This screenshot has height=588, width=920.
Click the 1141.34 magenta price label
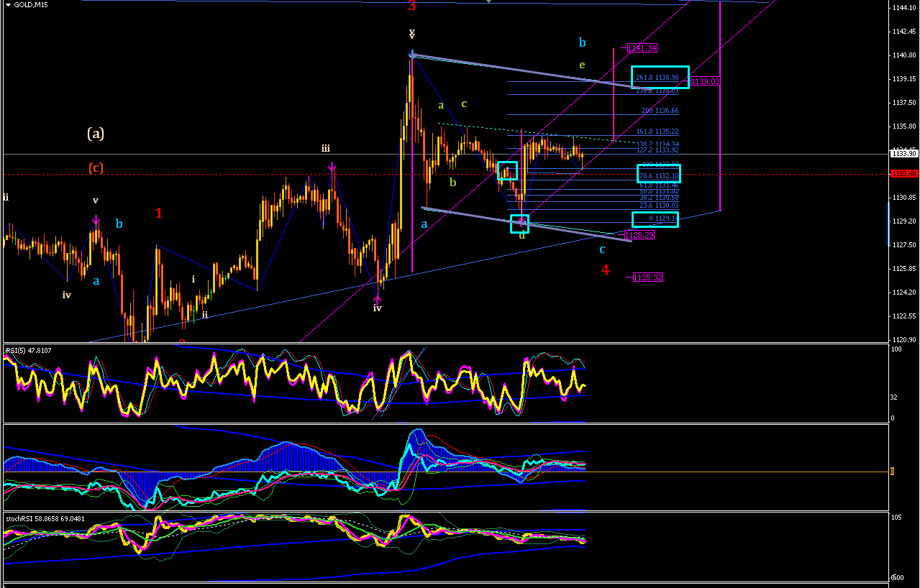(642, 48)
